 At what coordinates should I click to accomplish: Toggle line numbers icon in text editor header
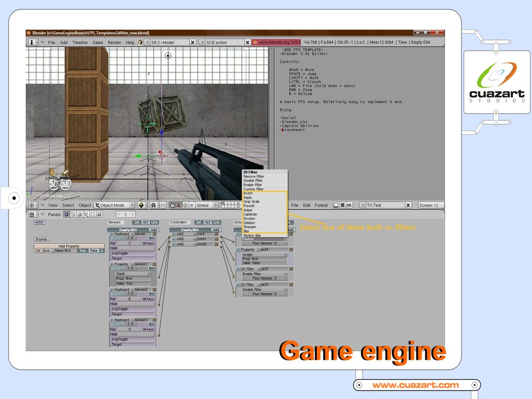342,205
